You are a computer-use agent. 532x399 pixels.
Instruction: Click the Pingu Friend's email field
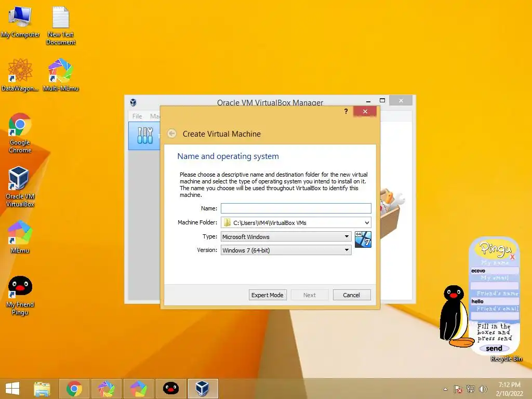(495, 316)
